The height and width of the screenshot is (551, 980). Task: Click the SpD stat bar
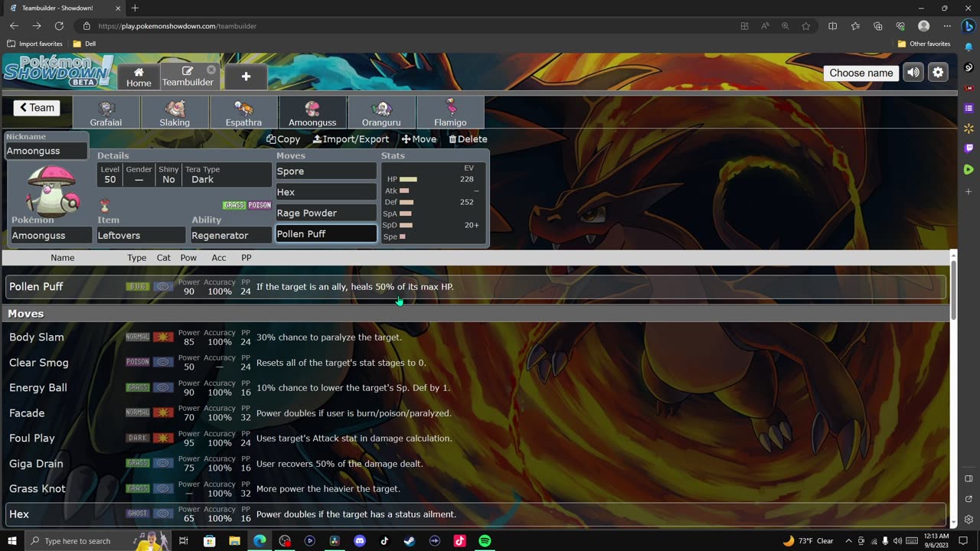coord(406,225)
